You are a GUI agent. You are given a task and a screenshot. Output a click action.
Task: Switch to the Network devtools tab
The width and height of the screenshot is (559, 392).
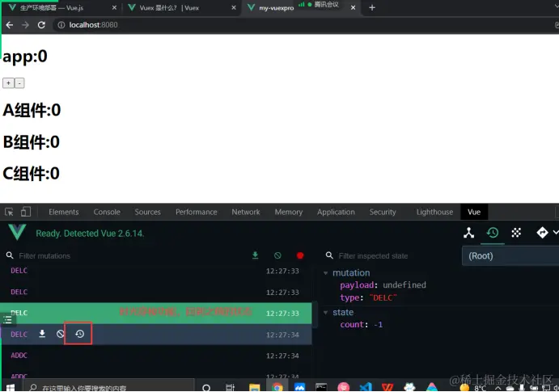click(x=246, y=212)
